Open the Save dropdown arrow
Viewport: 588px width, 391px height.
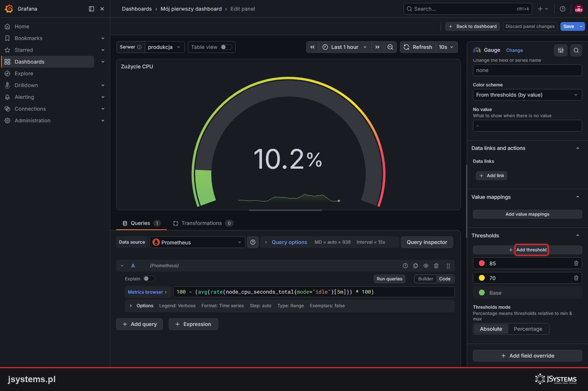point(581,26)
